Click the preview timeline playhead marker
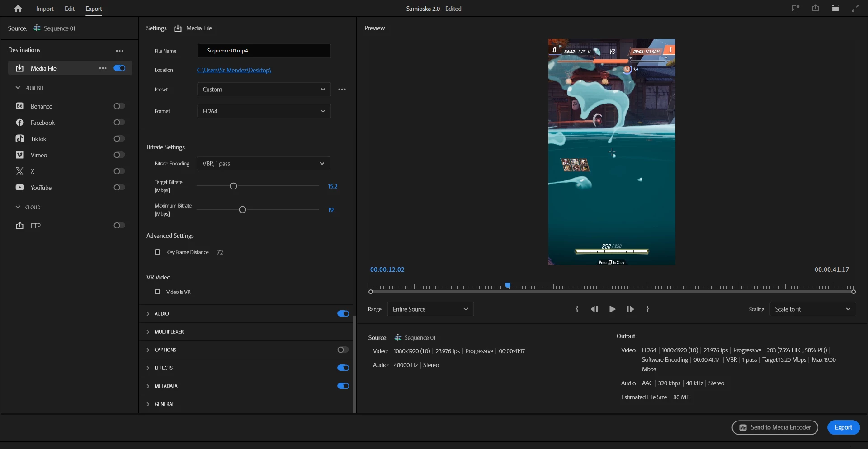 point(508,285)
